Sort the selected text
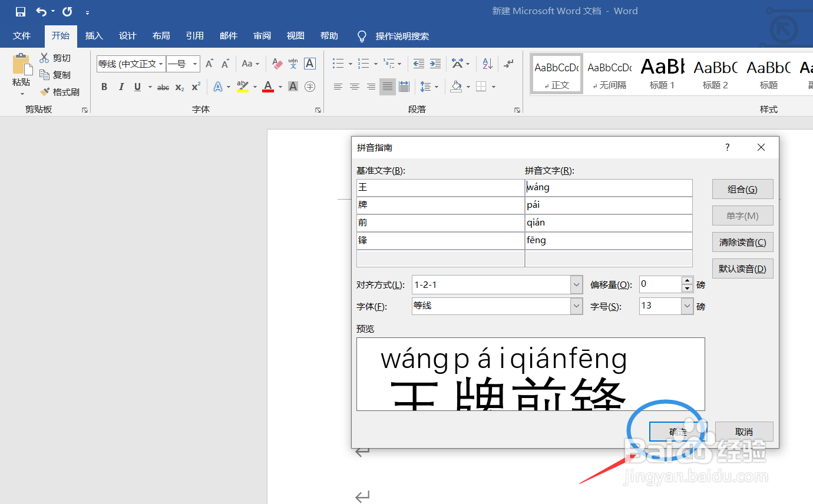The width and height of the screenshot is (813, 504). (x=487, y=64)
